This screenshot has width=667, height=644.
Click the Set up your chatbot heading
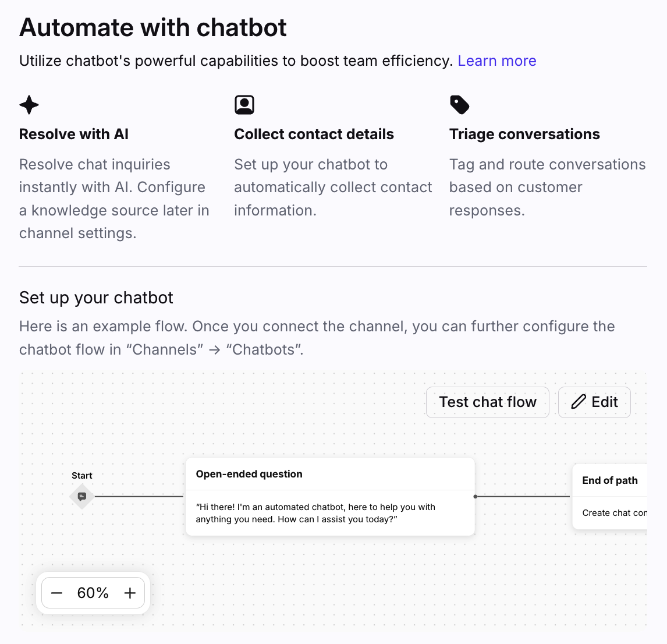point(96,298)
